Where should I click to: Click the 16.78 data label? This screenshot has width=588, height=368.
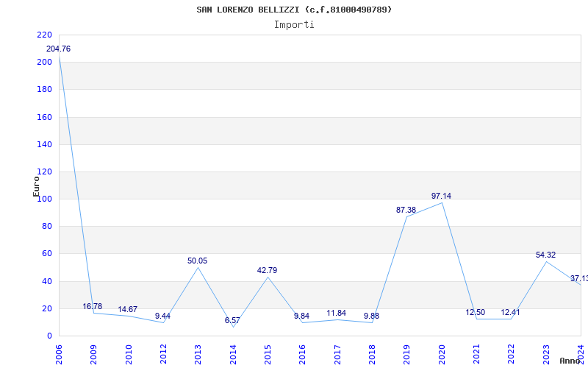click(93, 306)
